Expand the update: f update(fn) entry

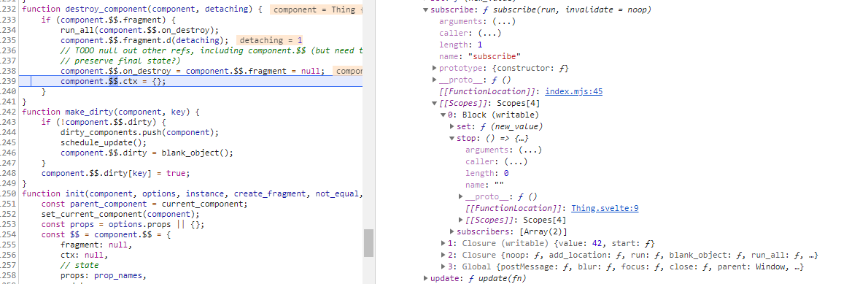pos(425,278)
